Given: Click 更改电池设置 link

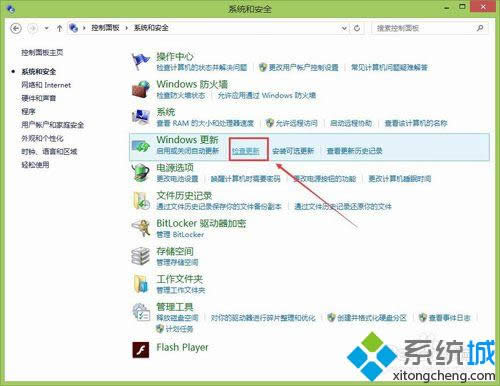Looking at the screenshot, I should click(177, 179).
